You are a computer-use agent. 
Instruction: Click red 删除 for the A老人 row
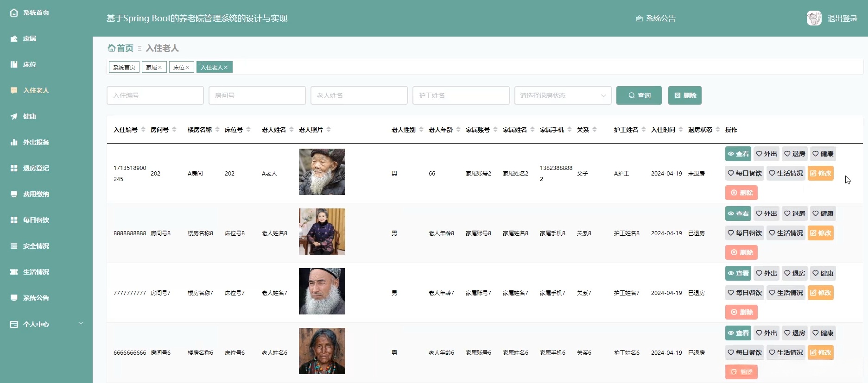741,193
